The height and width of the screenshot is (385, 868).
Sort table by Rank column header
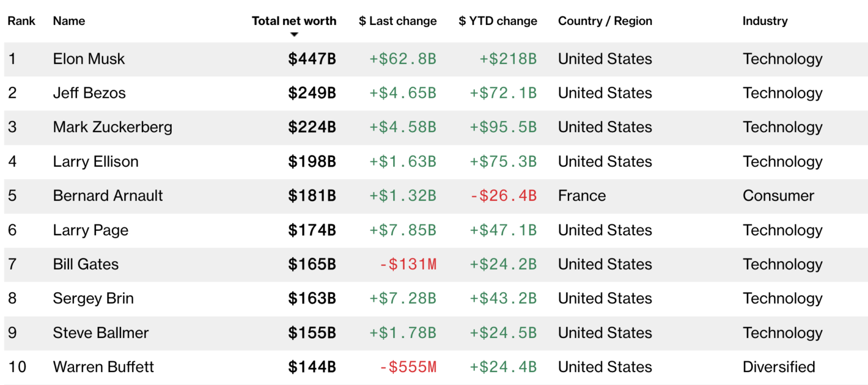click(x=21, y=21)
